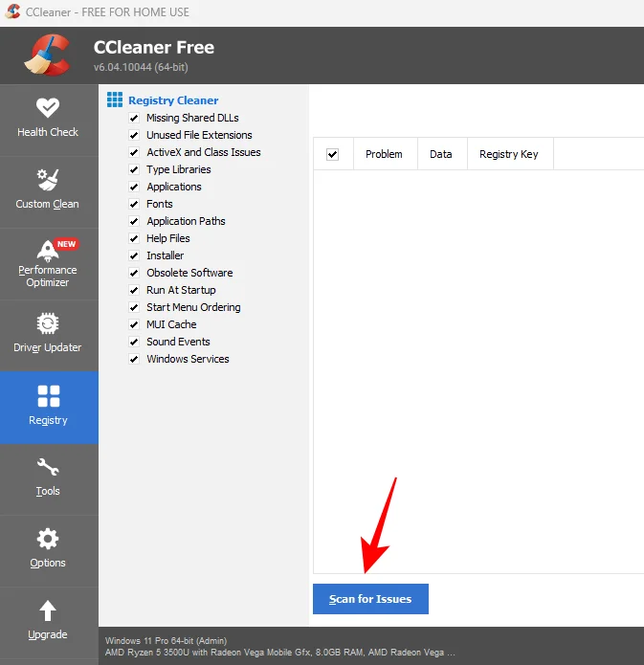
Task: Click the Upgrade arrow icon
Action: tap(48, 610)
